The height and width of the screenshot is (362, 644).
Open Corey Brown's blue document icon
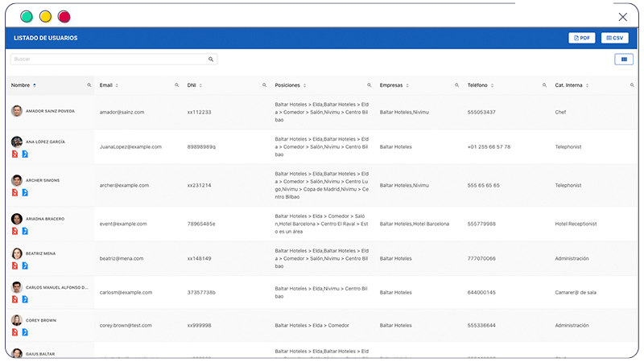point(25,332)
